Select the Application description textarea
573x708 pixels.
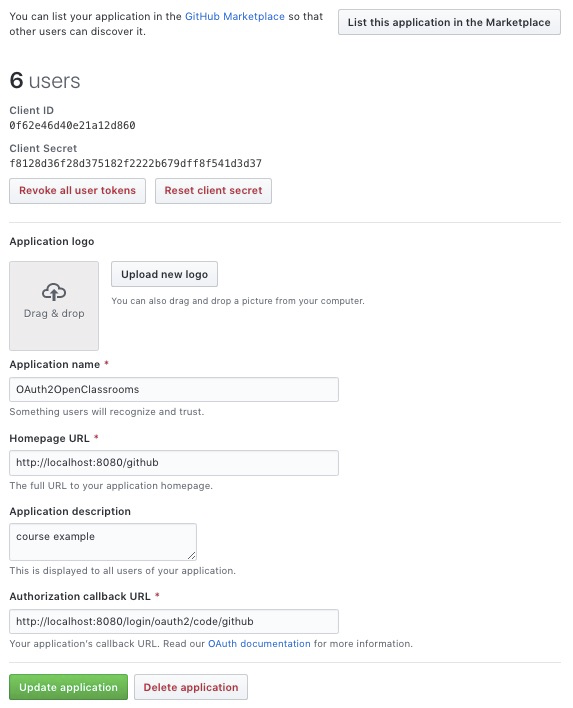point(103,542)
